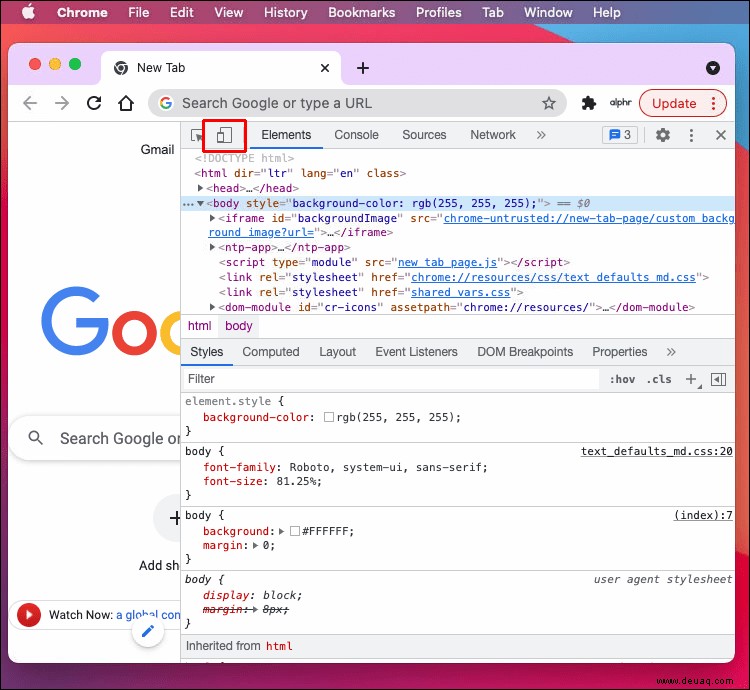The width and height of the screenshot is (750, 690).
Task: Switch to the Sources panel
Action: click(424, 135)
